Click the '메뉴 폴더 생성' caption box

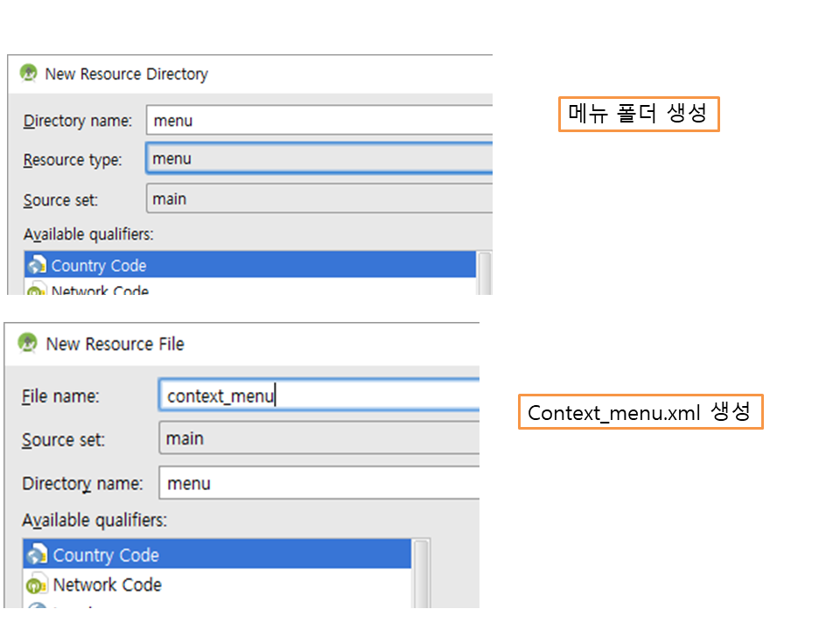click(638, 114)
